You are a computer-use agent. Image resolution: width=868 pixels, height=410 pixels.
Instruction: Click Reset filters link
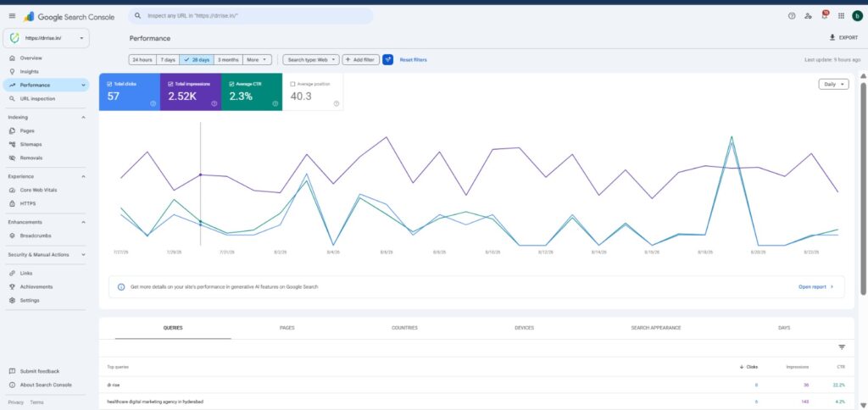[x=413, y=60]
